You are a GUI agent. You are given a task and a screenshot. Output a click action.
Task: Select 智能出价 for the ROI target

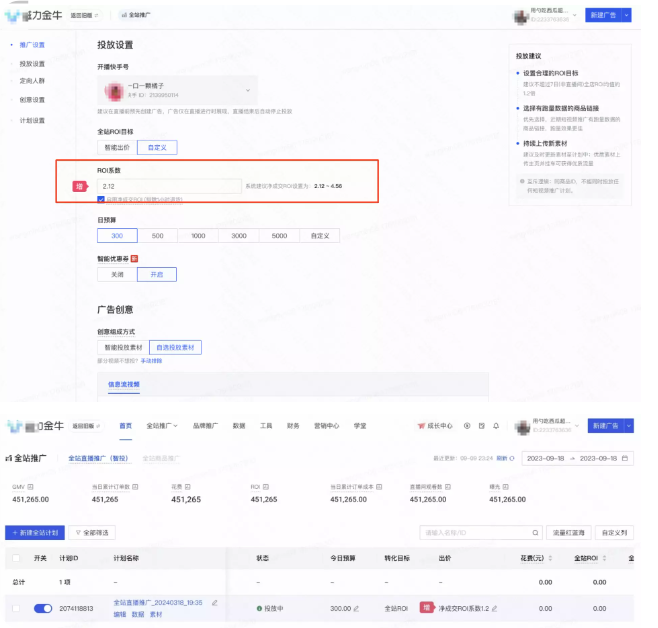pyautogui.click(x=117, y=147)
